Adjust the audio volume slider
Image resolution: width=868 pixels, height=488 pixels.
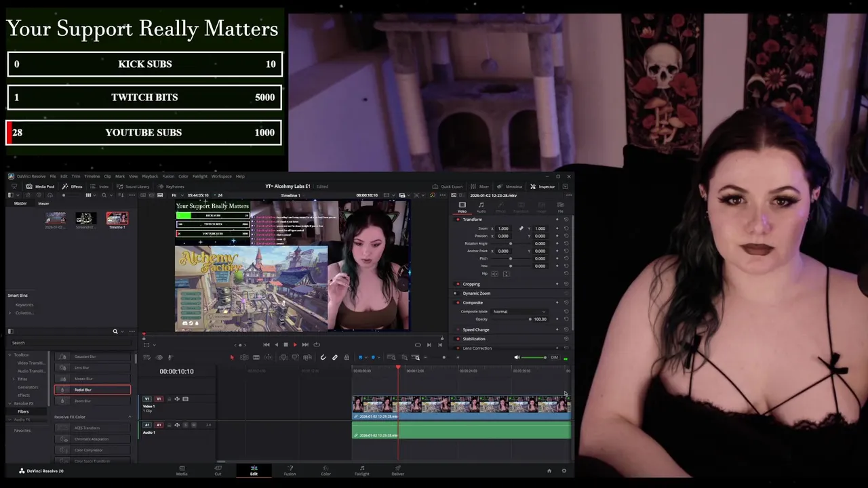(534, 357)
